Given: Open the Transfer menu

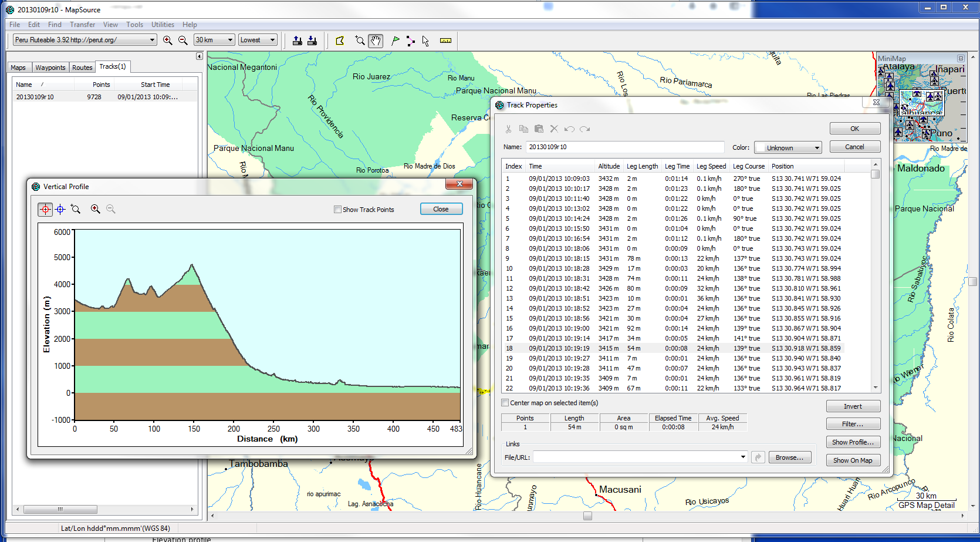Looking at the screenshot, I should click(x=82, y=25).
